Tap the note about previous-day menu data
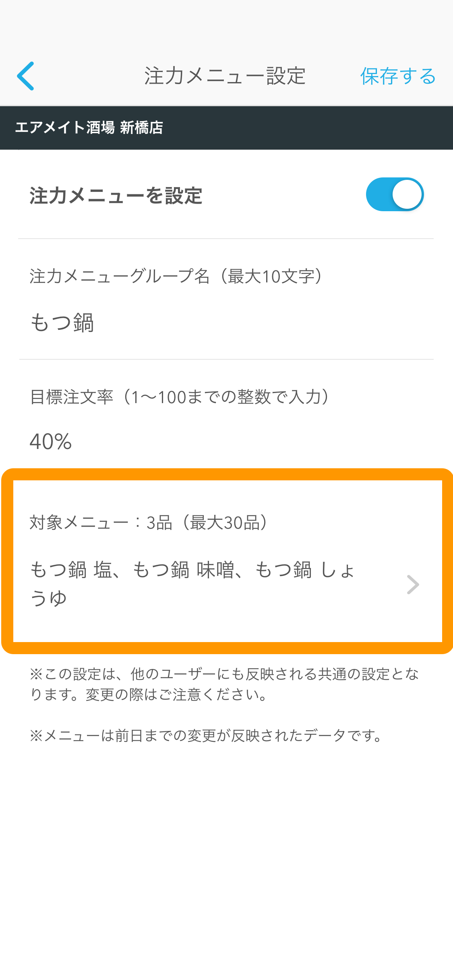This screenshot has width=453, height=980. coord(206,736)
